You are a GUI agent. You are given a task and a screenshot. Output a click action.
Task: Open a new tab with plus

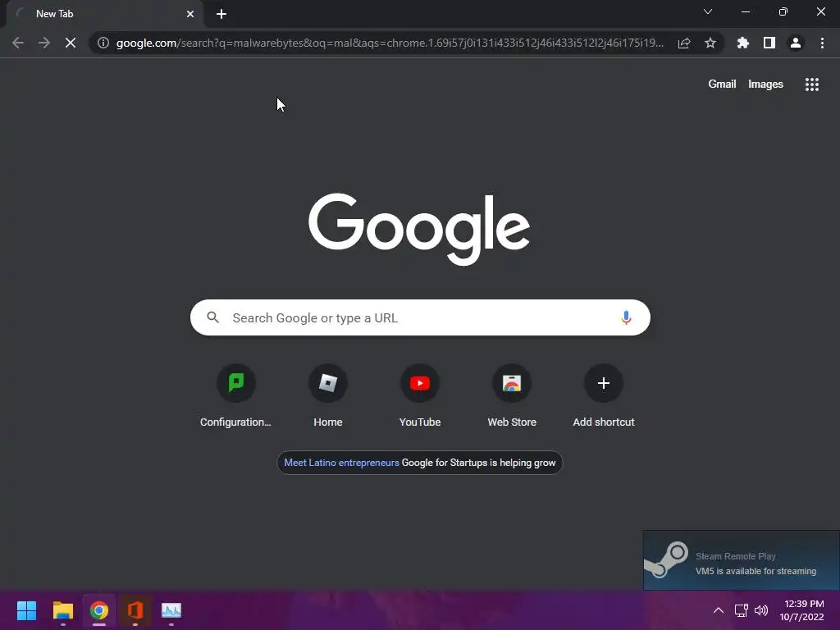[x=221, y=14]
